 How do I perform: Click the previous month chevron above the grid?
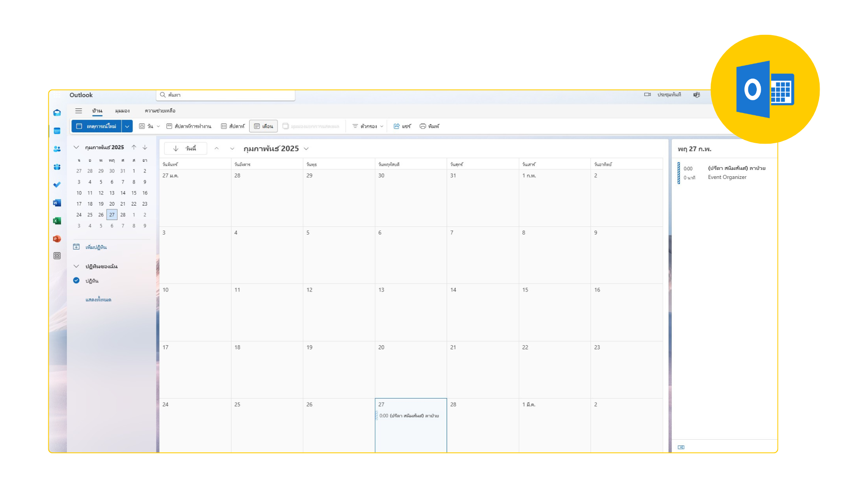coord(217,149)
